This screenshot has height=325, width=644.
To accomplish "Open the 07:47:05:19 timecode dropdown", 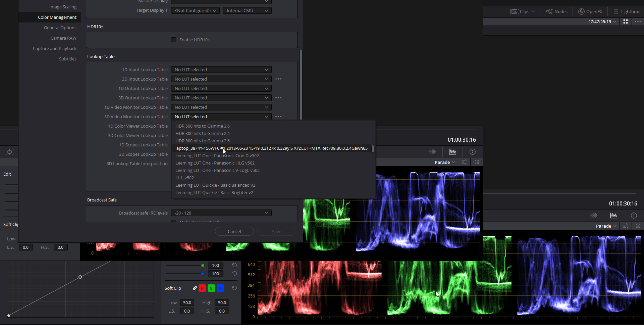I will (602, 21).
